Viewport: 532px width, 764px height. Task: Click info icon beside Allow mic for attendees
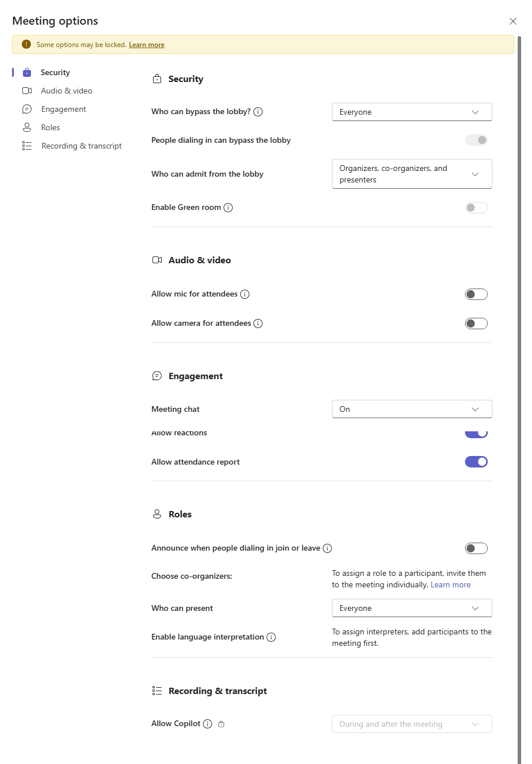click(x=245, y=294)
